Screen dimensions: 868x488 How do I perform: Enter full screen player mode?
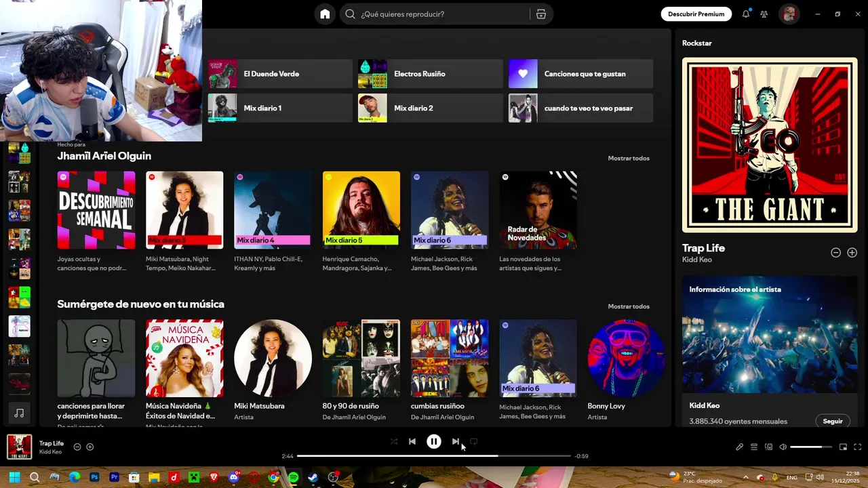pyautogui.click(x=858, y=447)
